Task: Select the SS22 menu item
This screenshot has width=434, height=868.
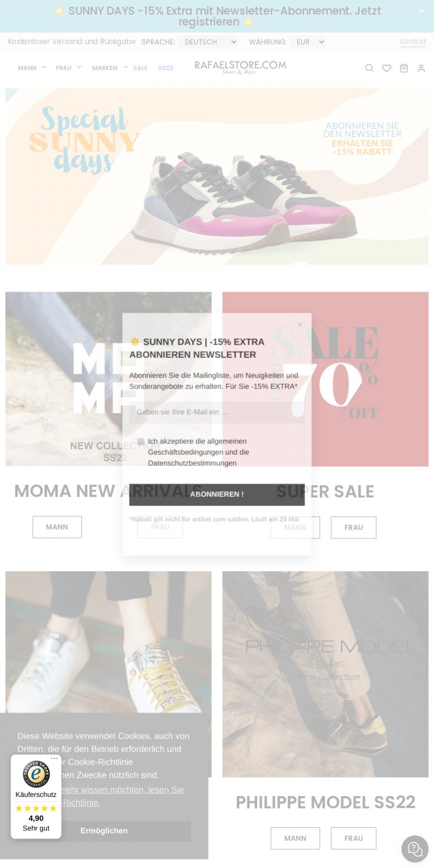Action: point(166,68)
